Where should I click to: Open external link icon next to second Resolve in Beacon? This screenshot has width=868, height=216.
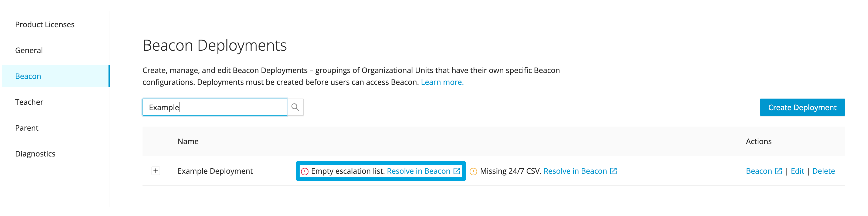(613, 171)
